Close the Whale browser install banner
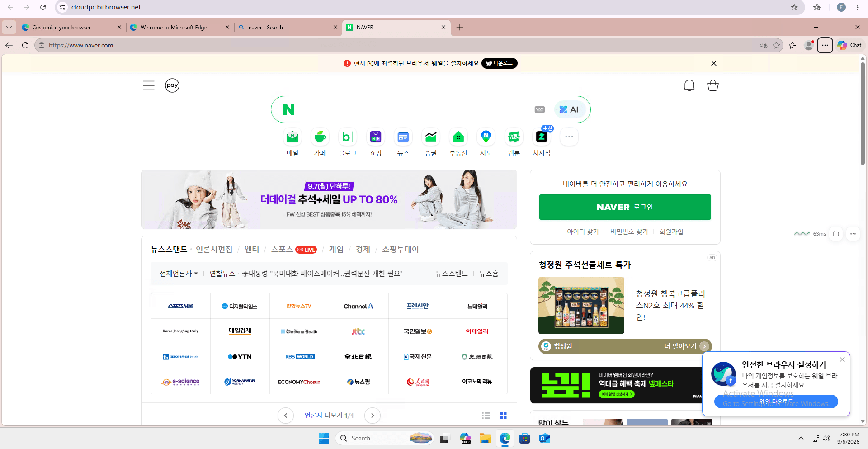Viewport: 868px width, 449px height. [714, 63]
